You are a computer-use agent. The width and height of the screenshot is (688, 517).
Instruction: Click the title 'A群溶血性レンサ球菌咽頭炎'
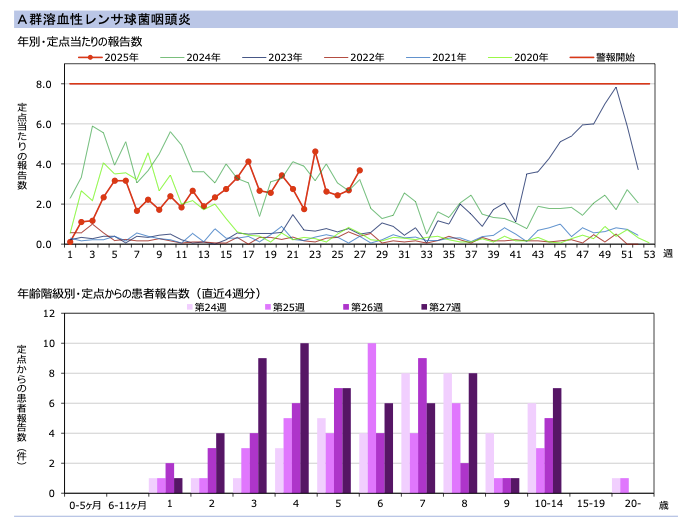click(x=104, y=20)
